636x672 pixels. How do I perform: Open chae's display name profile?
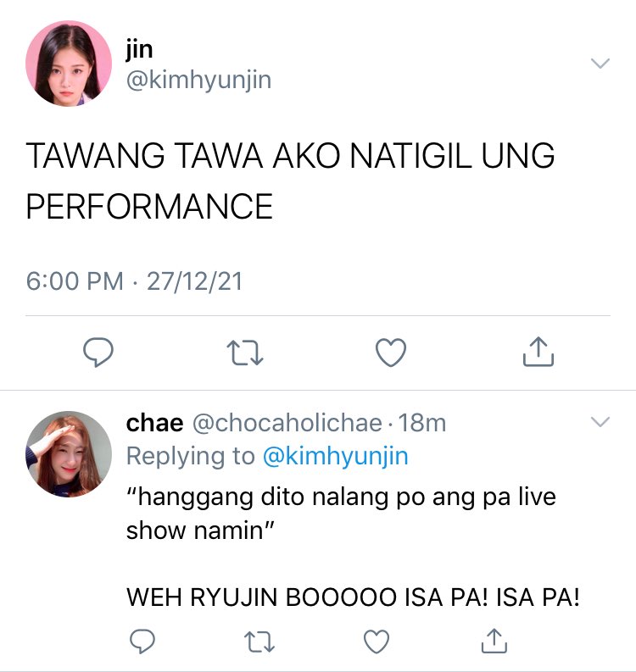[x=154, y=423]
